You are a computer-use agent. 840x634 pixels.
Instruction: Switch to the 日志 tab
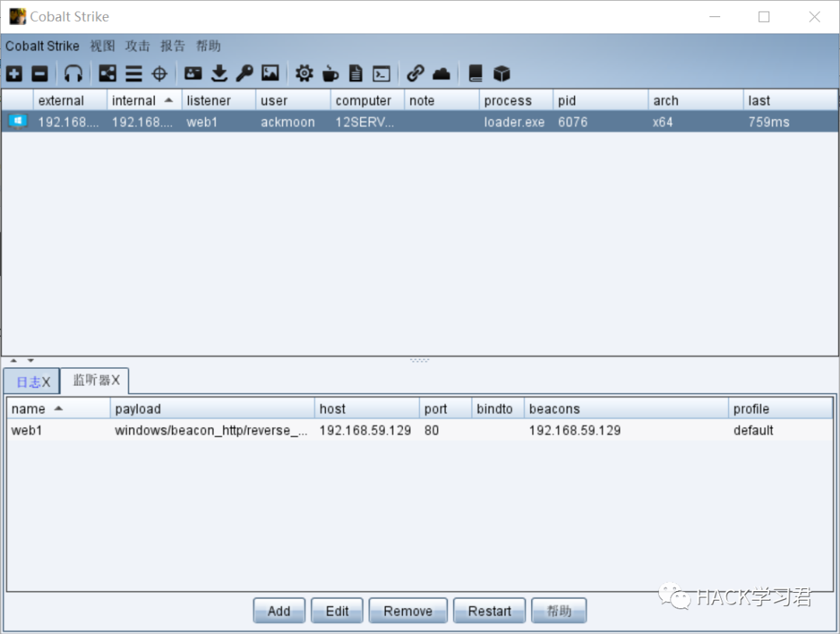pos(32,382)
